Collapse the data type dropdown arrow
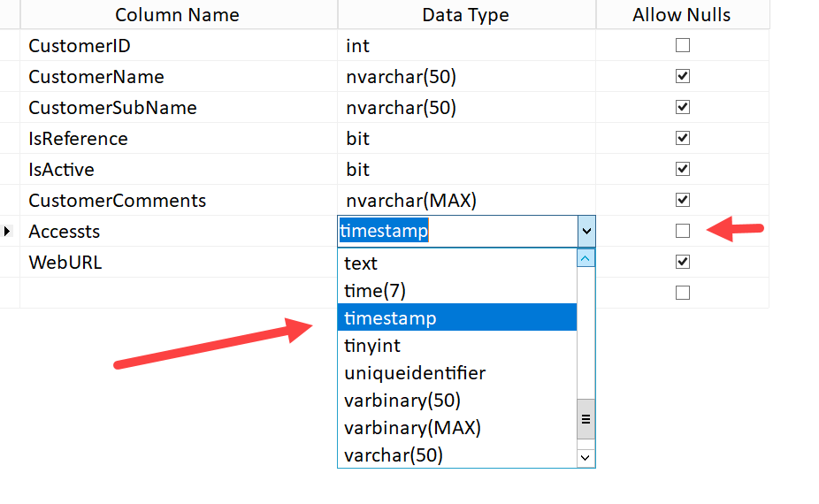The width and height of the screenshot is (819, 504). pos(586,231)
